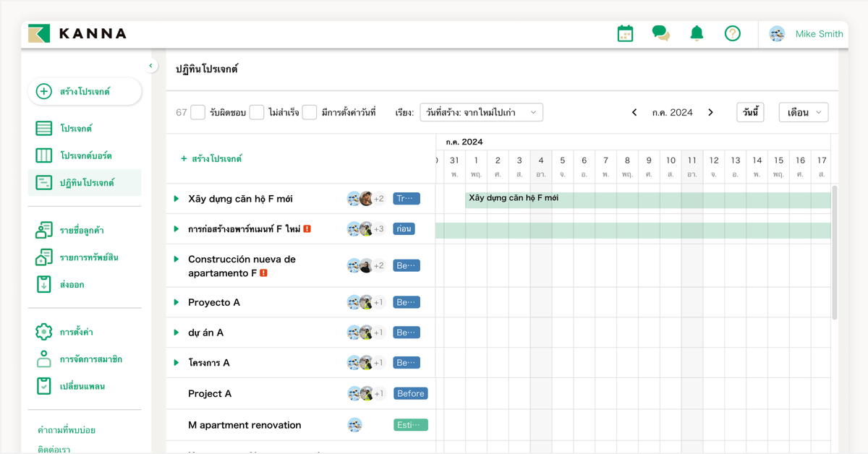Expand the Proyecto A row triangle
This screenshot has width=868, height=454.
[177, 302]
